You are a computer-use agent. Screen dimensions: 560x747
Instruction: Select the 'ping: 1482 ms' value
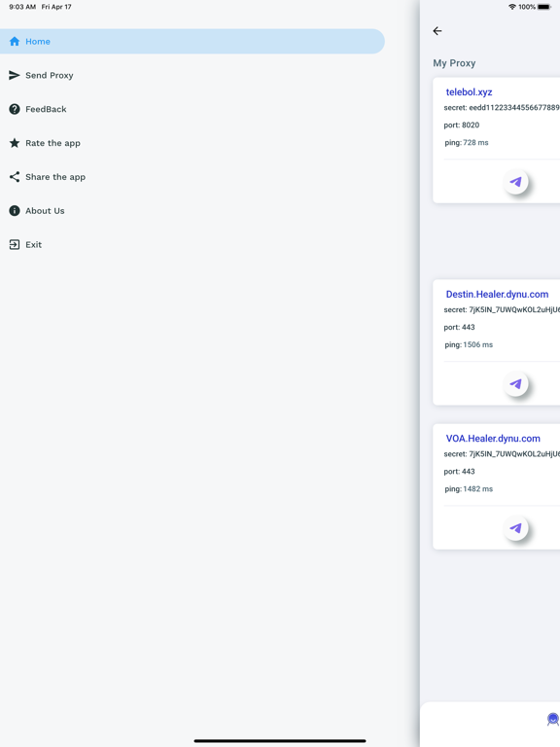[469, 489]
